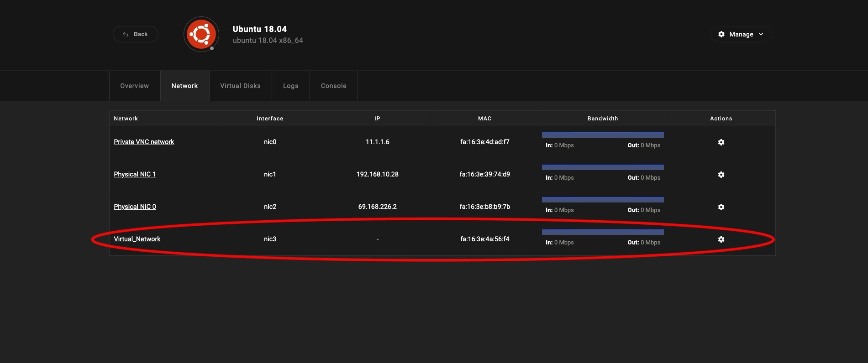
Task: Click the Interface column header
Action: (270, 119)
